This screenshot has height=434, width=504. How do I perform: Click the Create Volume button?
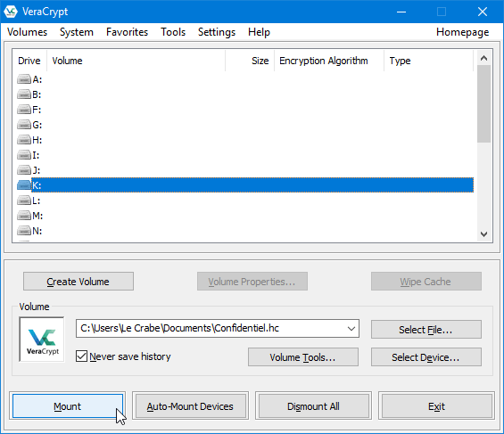tap(78, 282)
